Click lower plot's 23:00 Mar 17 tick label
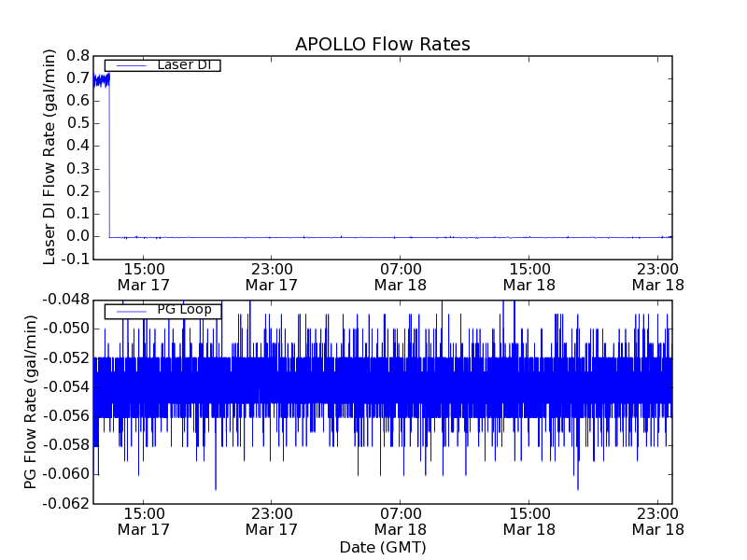The width and height of the screenshot is (747, 560). coord(272,521)
